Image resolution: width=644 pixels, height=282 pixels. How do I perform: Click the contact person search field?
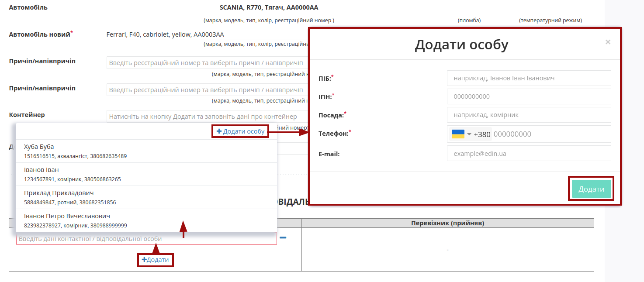pos(146,239)
